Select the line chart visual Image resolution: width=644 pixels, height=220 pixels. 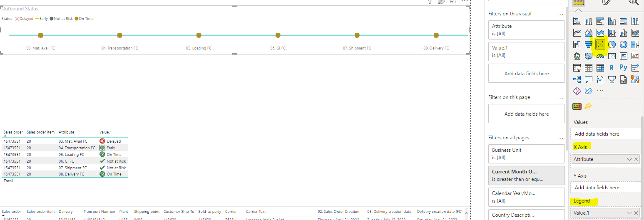[577, 33]
